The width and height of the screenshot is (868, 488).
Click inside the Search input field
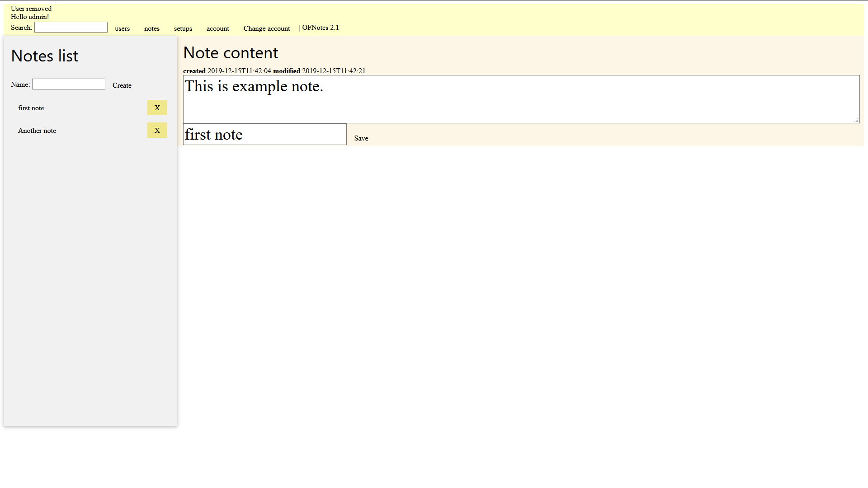(71, 28)
